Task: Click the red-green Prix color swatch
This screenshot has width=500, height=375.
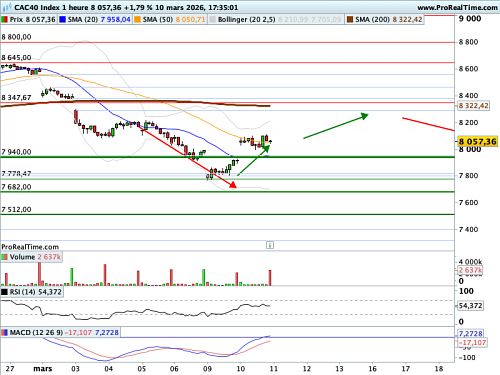Action: click(x=4, y=20)
